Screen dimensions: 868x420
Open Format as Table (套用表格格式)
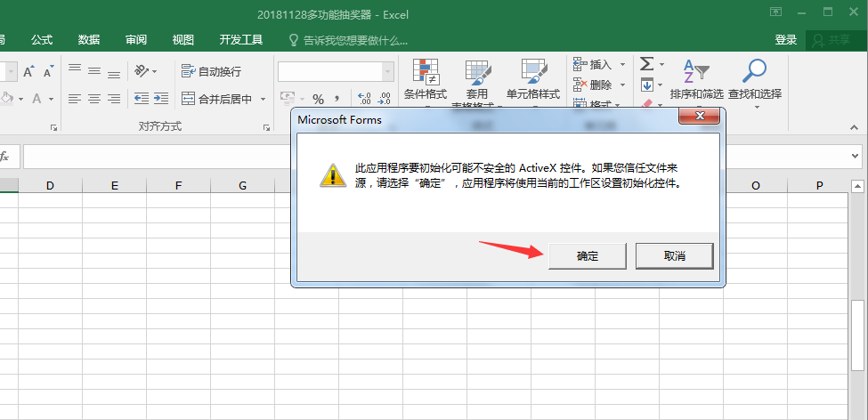[476, 81]
